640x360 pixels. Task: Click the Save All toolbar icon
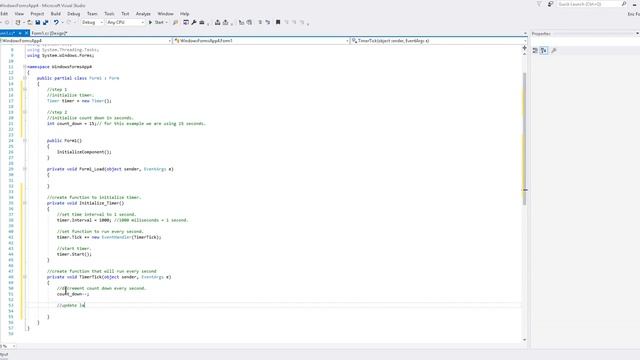(45, 22)
